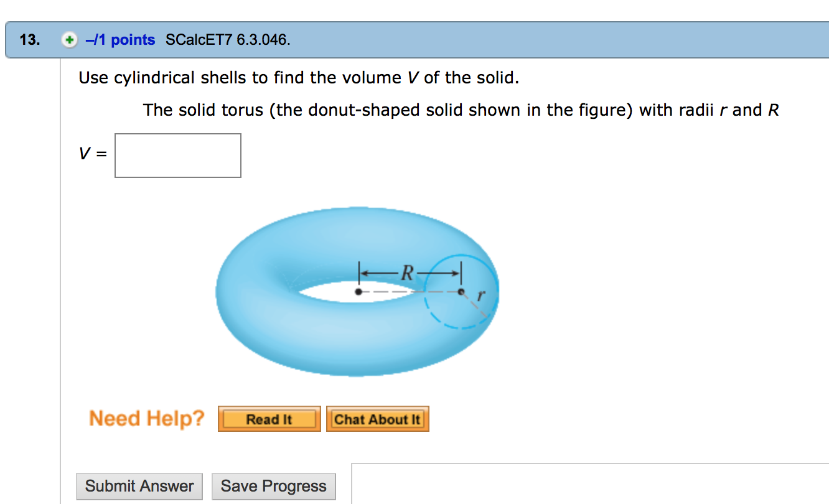Submit Answer for the torus volume problem

139,486
